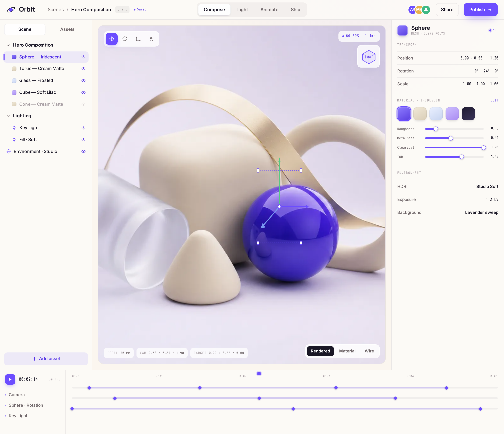
Task: Click the Publish button
Action: coord(480,10)
